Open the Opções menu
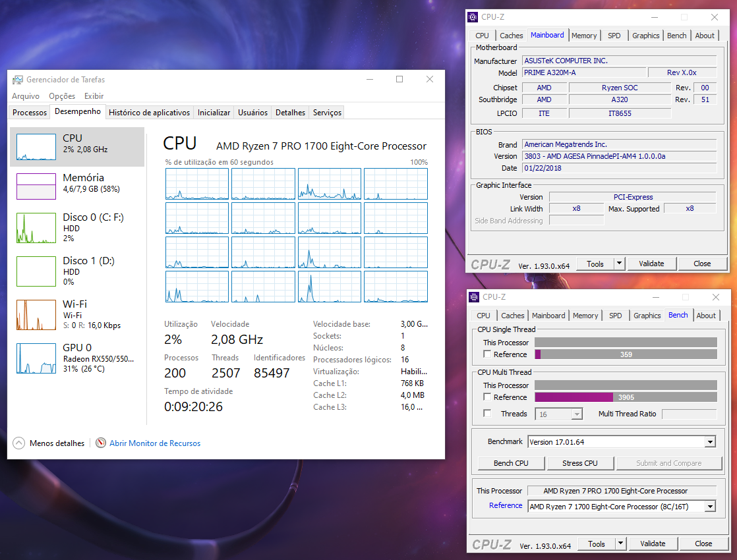This screenshot has height=560, width=737. coord(62,96)
